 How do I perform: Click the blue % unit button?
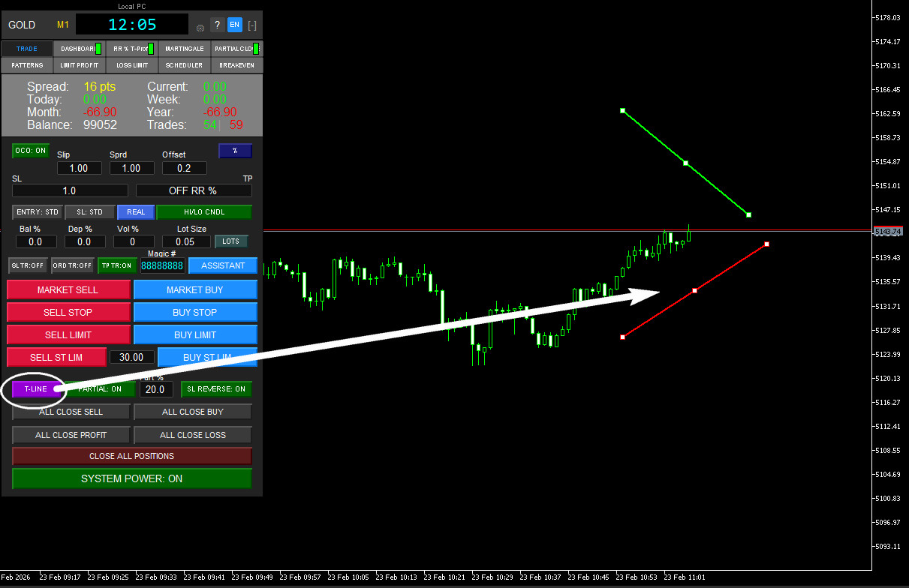click(x=235, y=151)
